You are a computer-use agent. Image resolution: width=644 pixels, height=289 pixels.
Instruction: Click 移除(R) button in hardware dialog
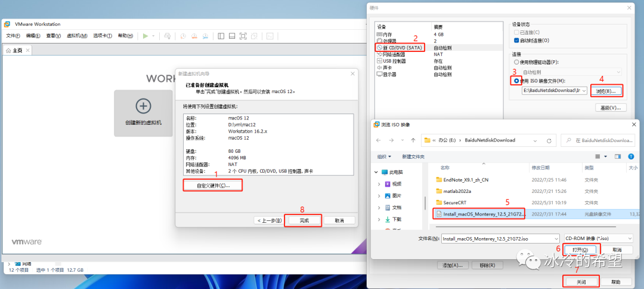pyautogui.click(x=487, y=265)
